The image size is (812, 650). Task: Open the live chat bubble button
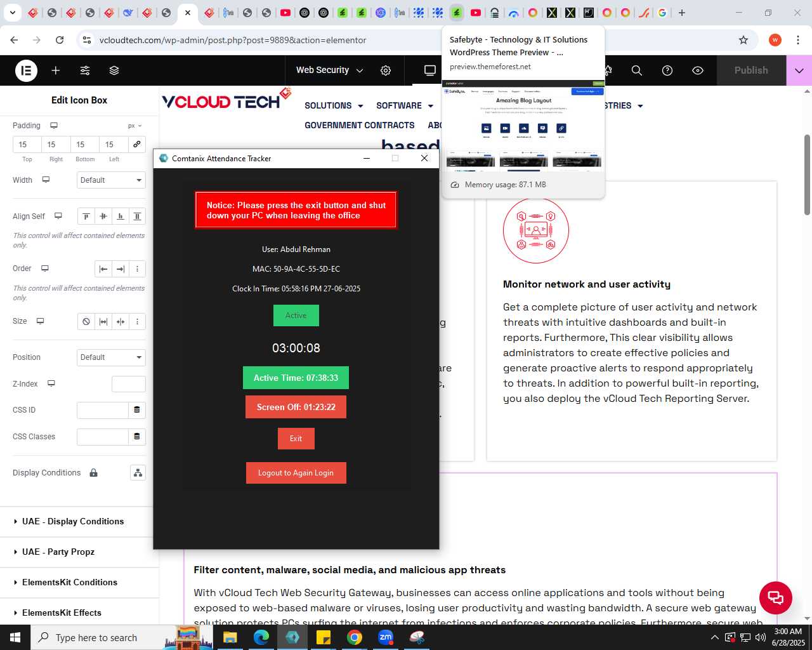click(x=776, y=598)
